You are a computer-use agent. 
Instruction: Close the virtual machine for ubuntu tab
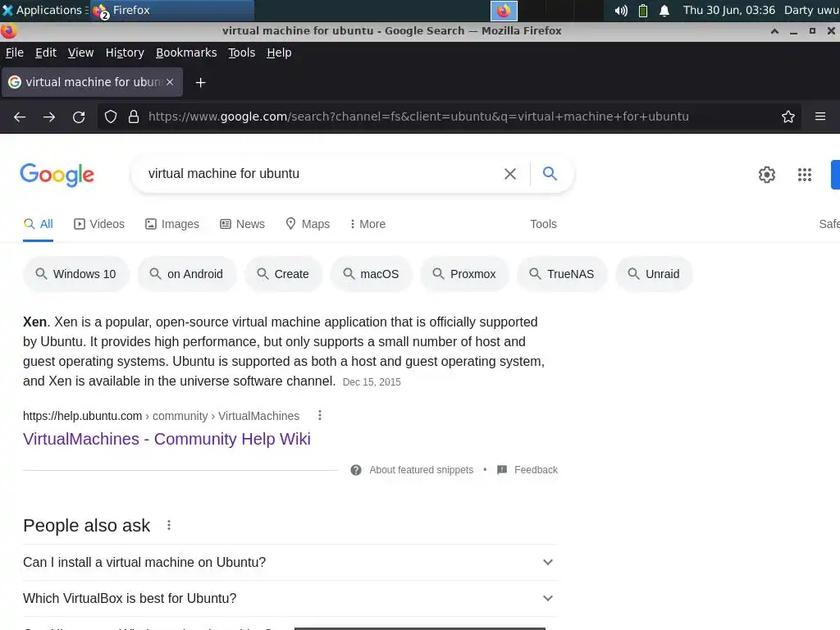tap(170, 82)
